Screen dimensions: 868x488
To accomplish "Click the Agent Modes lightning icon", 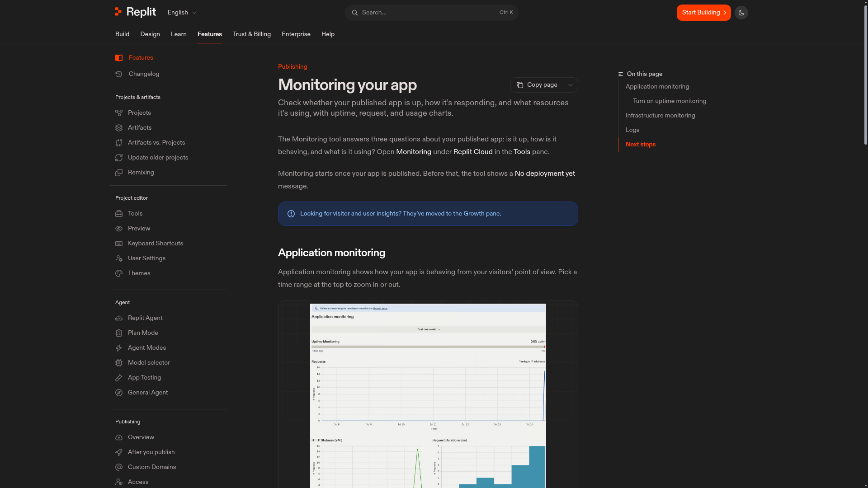I will pos(119,348).
